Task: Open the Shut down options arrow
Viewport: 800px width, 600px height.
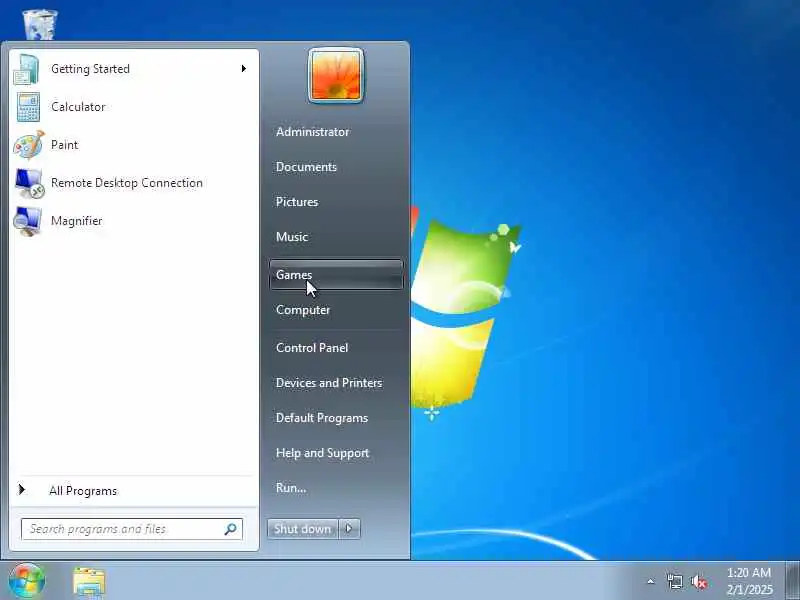Action: pos(349,529)
